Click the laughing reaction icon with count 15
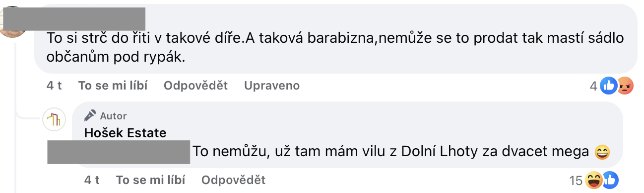This screenshot has width=644, height=193. pos(593,180)
